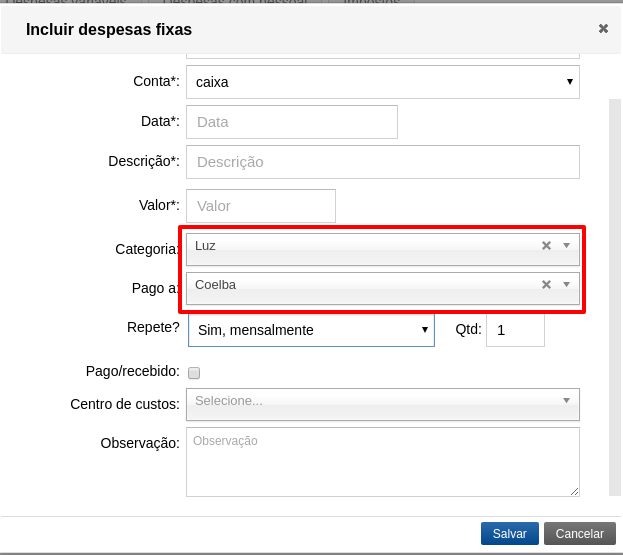Viewport: 623px width, 555px height.
Task: Click the Luz category selection text
Action: click(x=206, y=246)
